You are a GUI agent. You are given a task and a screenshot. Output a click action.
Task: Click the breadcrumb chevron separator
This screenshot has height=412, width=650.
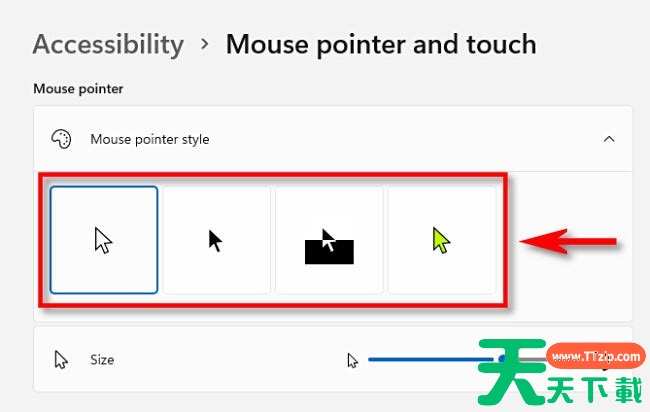click(x=204, y=44)
